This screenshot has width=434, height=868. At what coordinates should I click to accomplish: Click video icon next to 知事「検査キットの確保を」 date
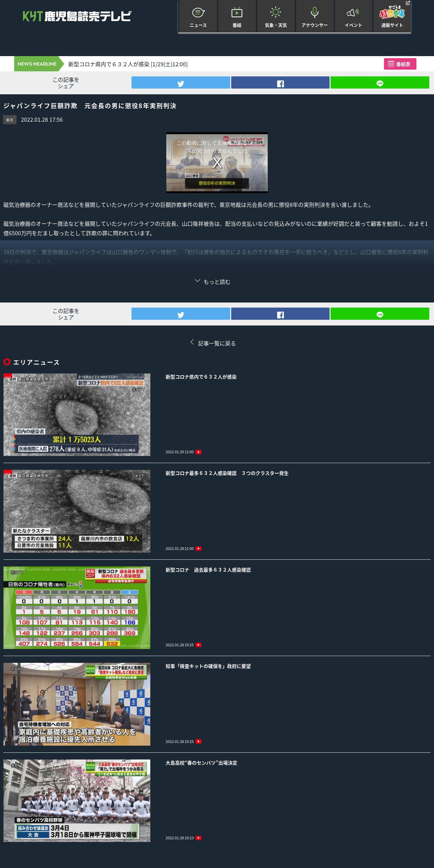198,742
